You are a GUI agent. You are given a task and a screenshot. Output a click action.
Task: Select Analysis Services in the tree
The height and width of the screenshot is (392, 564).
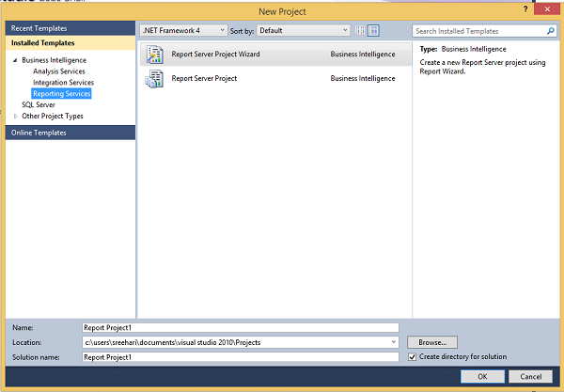[58, 71]
